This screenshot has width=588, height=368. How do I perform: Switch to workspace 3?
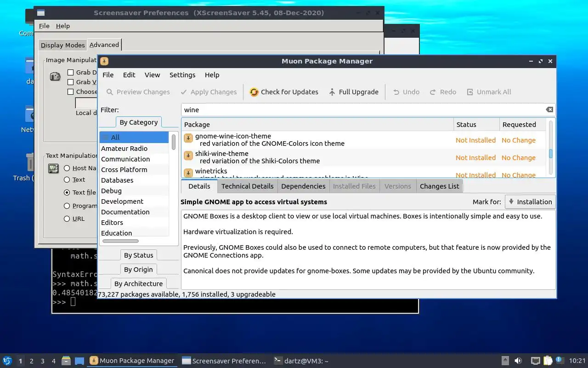[43, 361]
